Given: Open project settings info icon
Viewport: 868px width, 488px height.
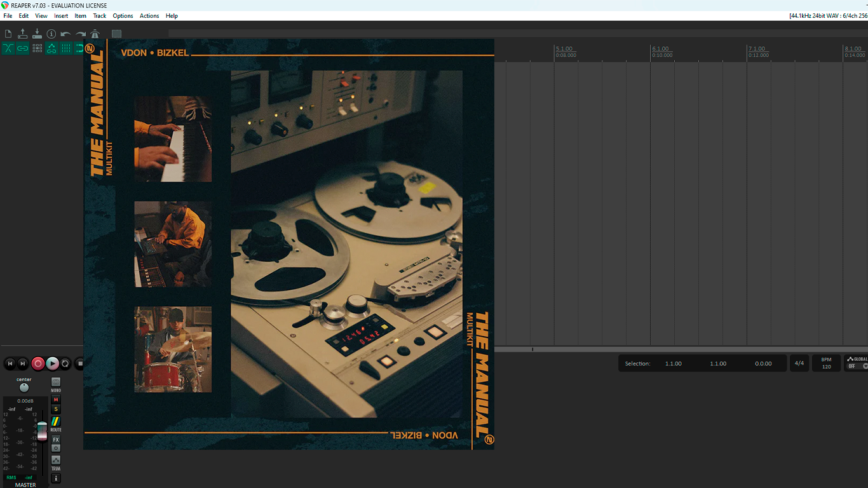Looking at the screenshot, I should (x=51, y=34).
